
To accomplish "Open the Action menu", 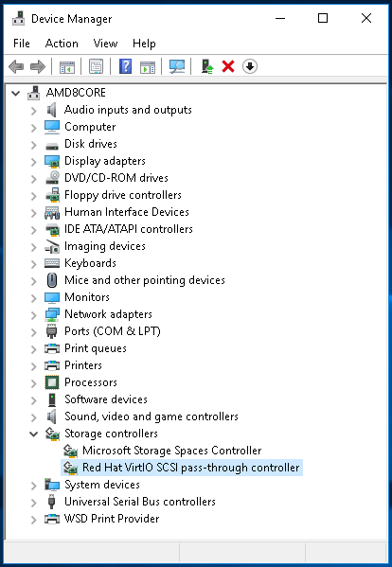I will [62, 44].
